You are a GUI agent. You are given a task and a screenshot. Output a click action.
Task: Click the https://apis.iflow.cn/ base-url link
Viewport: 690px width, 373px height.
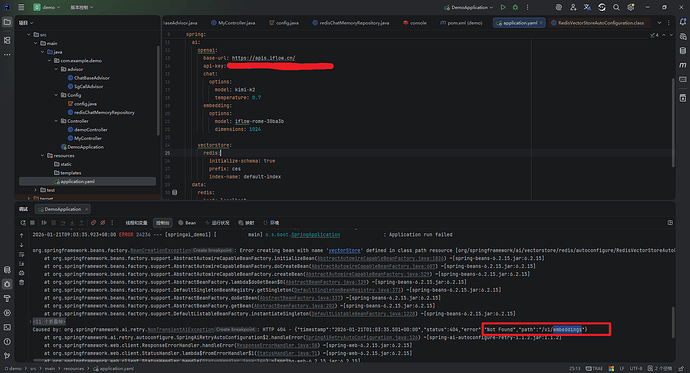click(264, 58)
